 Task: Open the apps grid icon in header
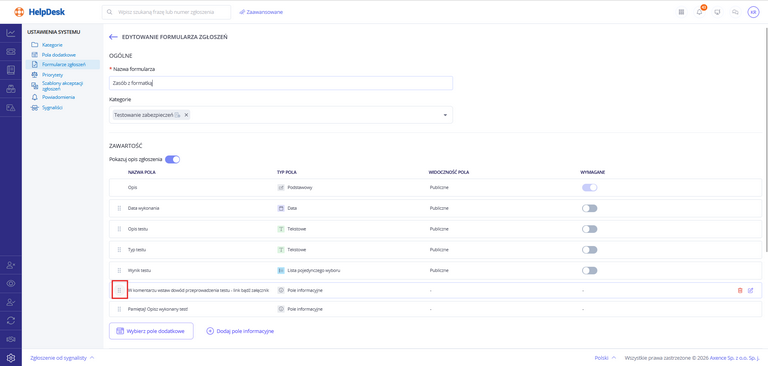681,12
